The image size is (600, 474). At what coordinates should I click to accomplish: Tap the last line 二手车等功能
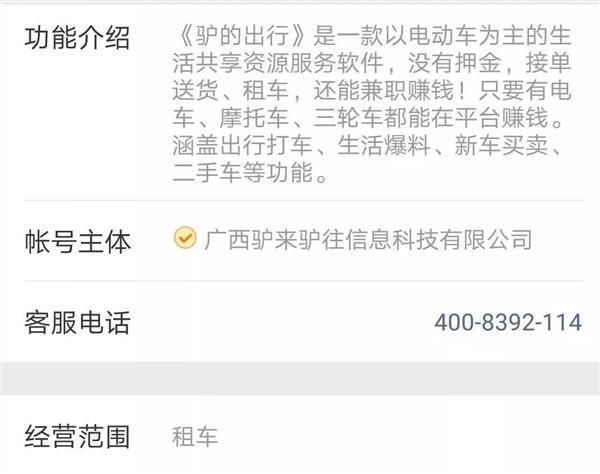point(251,172)
